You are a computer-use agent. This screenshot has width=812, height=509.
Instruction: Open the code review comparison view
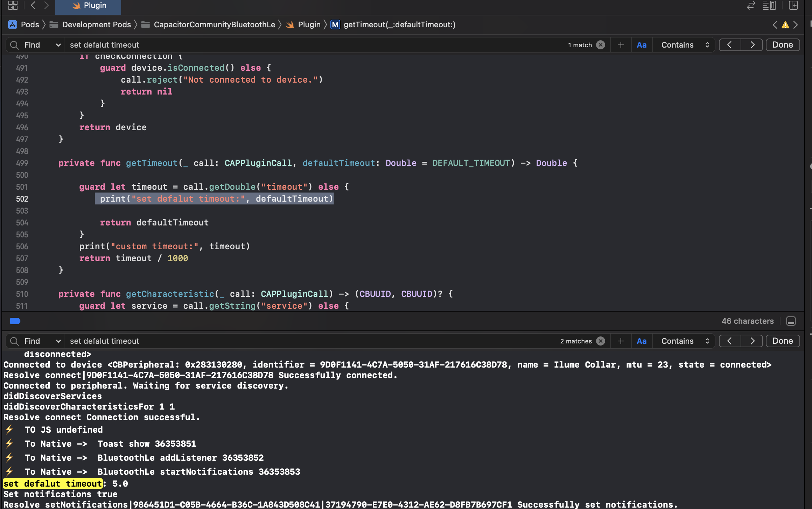(x=750, y=6)
